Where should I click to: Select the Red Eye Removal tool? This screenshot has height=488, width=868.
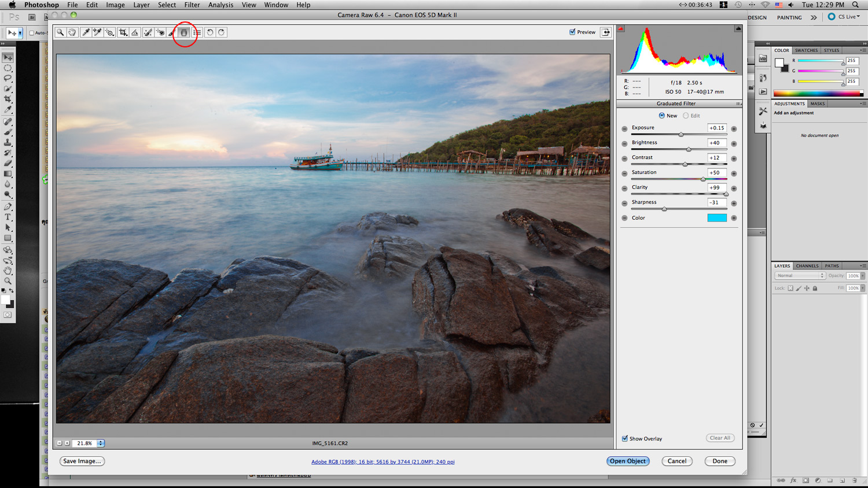tap(160, 32)
